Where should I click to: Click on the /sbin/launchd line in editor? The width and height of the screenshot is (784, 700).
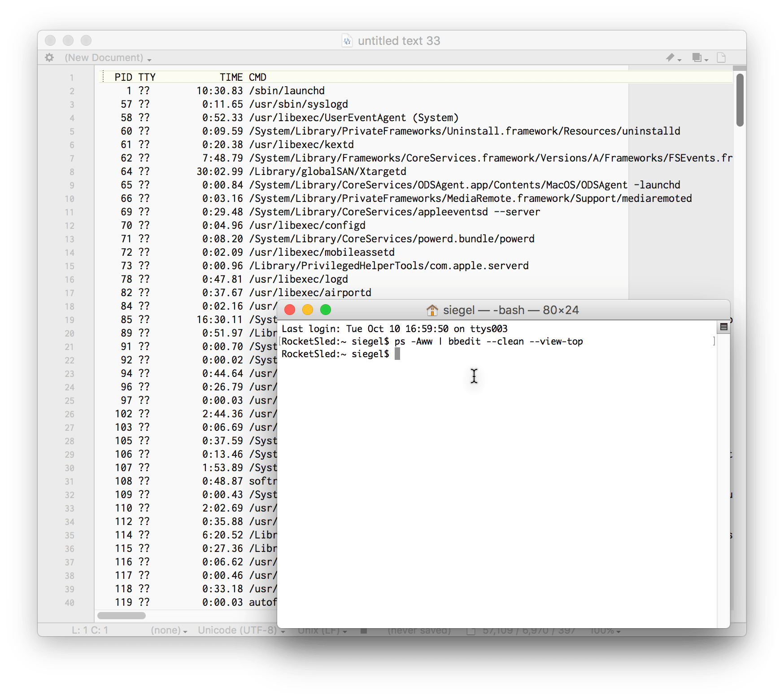(x=287, y=91)
